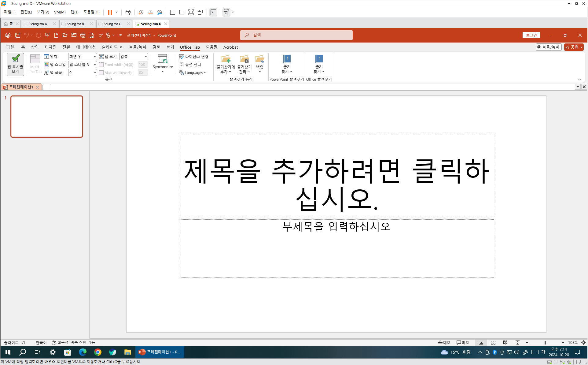
Task: Click 라이선스 변경 in the ribbon
Action: click(193, 57)
